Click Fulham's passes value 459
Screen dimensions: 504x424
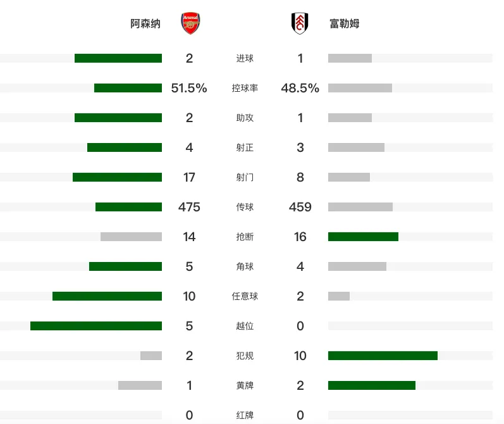coord(300,207)
